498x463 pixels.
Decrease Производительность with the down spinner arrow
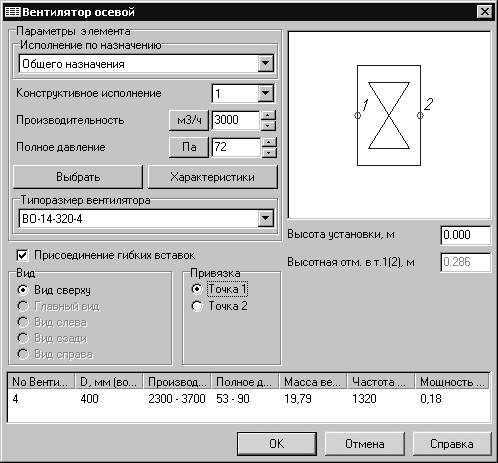click(268, 125)
